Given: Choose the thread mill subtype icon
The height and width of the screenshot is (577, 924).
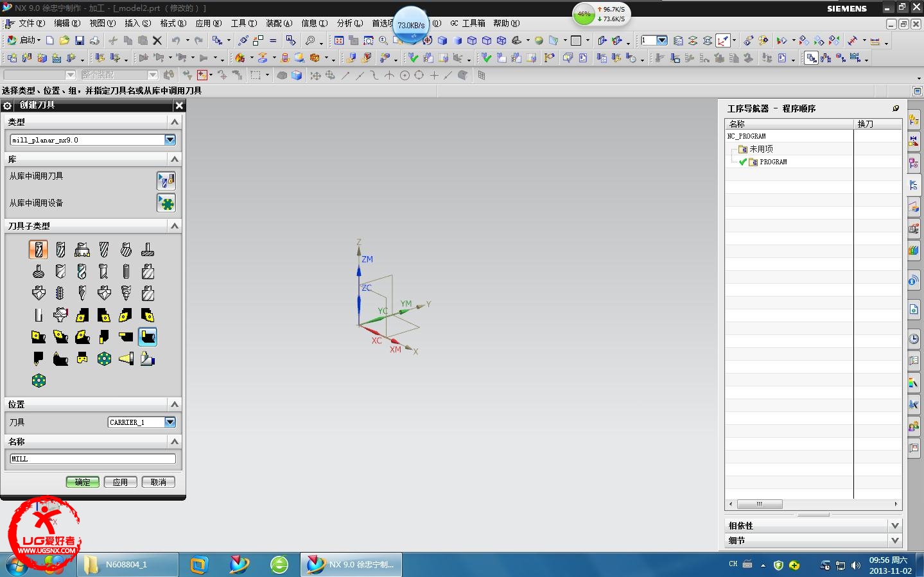Looking at the screenshot, I should point(60,293).
